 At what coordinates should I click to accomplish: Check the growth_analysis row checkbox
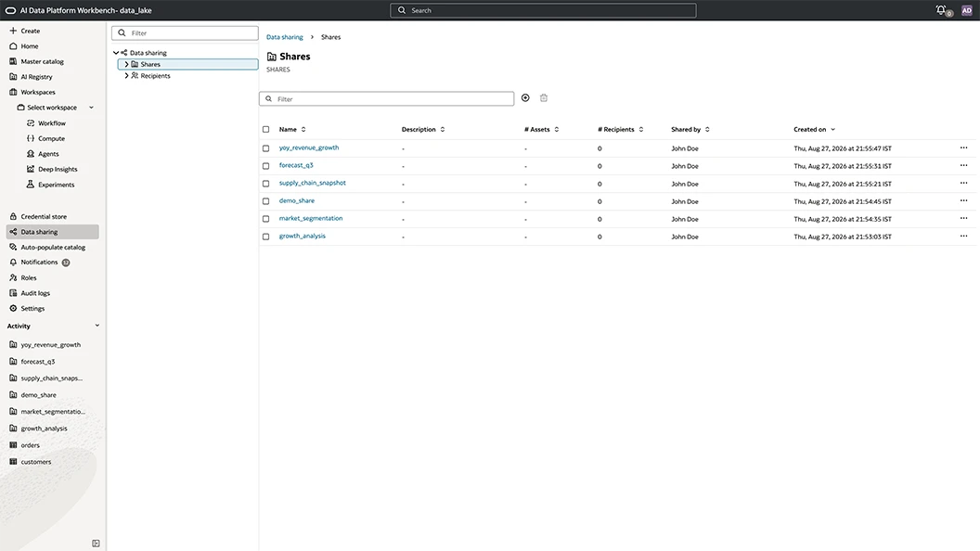265,237
